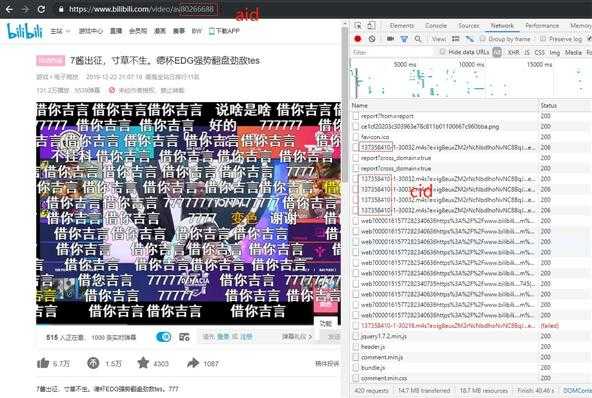
Task: Select the comment.min.css request row
Action: 472,378
